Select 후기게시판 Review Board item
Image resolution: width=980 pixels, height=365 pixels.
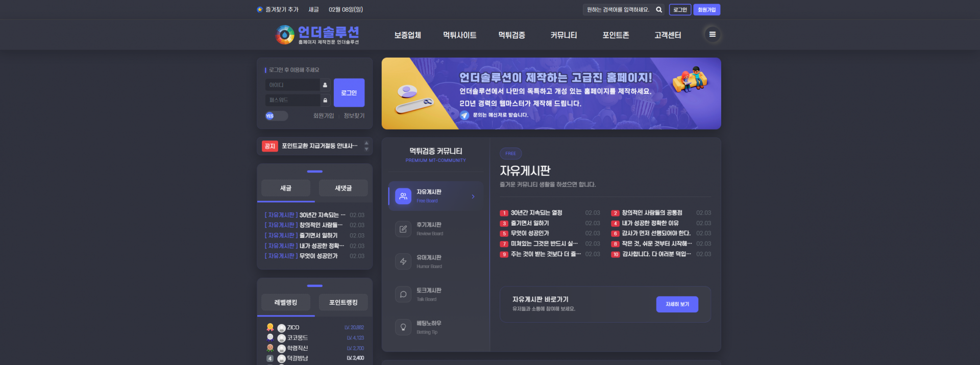(435, 229)
